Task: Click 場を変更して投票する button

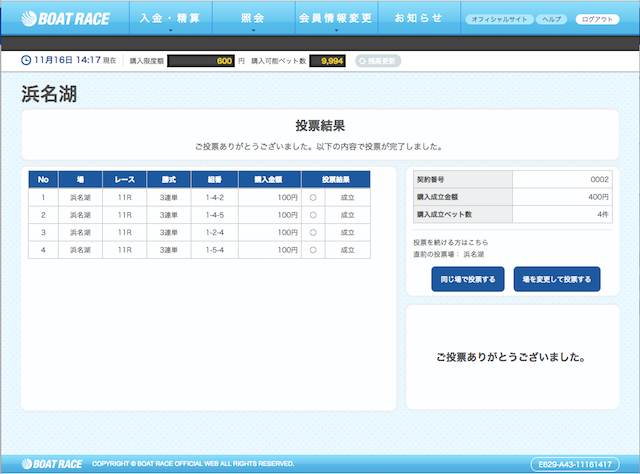Action: pos(557,279)
